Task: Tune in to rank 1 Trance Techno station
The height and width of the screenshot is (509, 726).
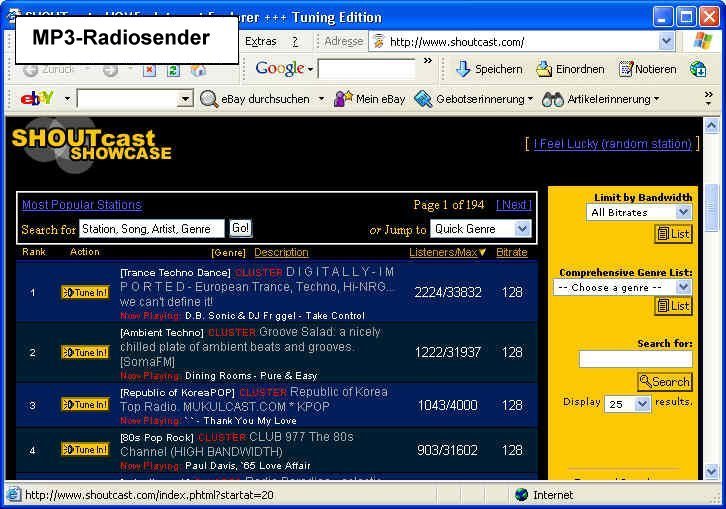Action: 85,293
